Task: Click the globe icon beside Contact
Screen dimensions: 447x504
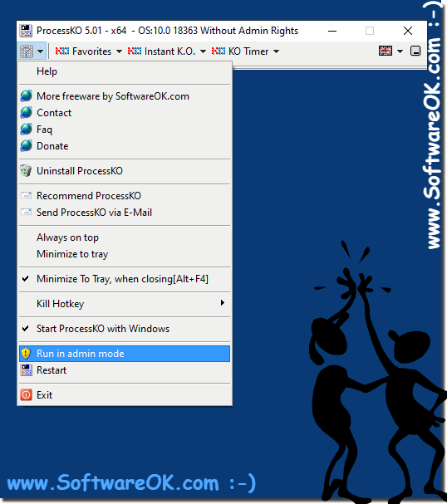Action: [x=26, y=113]
